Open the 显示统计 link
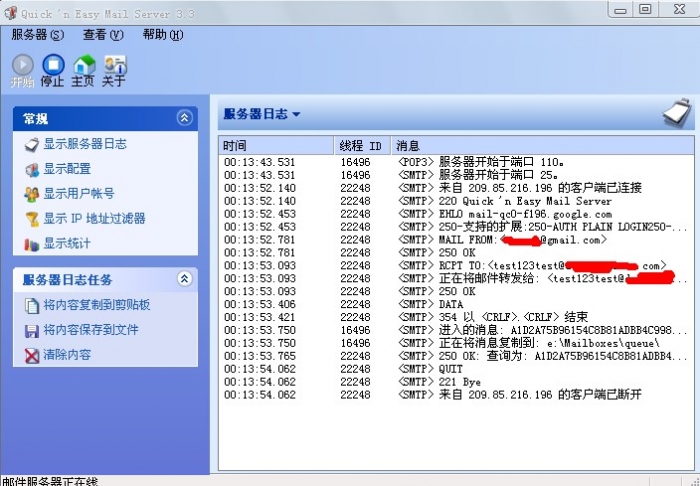This screenshot has height=486, width=700. [67, 244]
